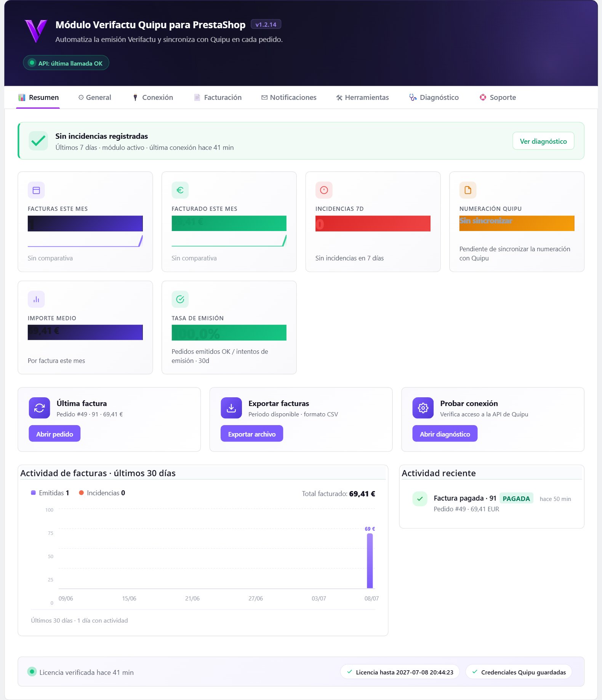The image size is (602, 700).
Task: Click the tools icon on Herramientas tab
Action: [339, 98]
